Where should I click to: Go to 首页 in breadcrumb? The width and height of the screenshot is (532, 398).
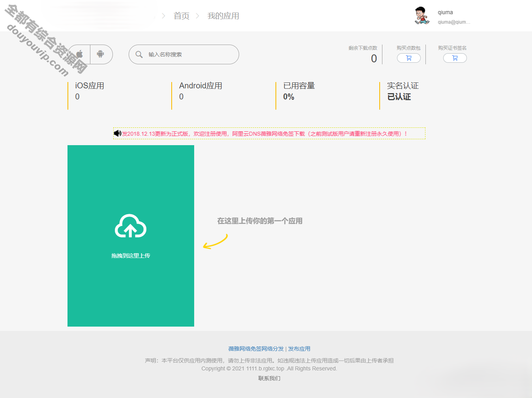tap(182, 16)
